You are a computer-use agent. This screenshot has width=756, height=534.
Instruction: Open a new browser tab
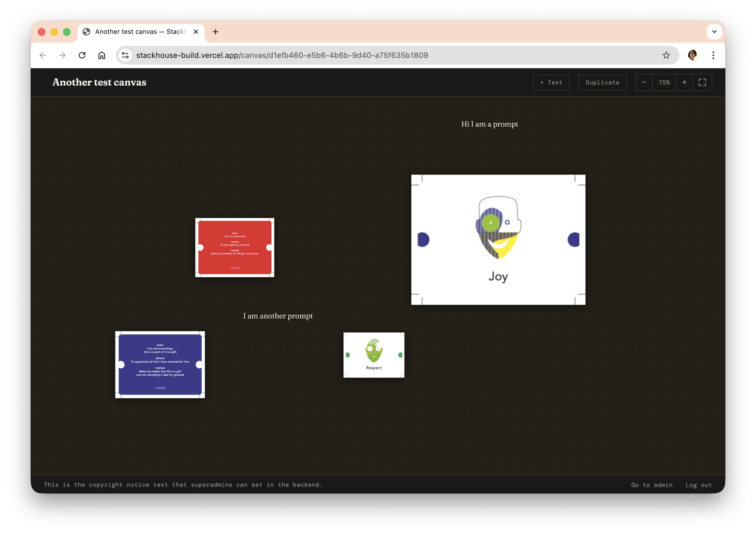[215, 32]
